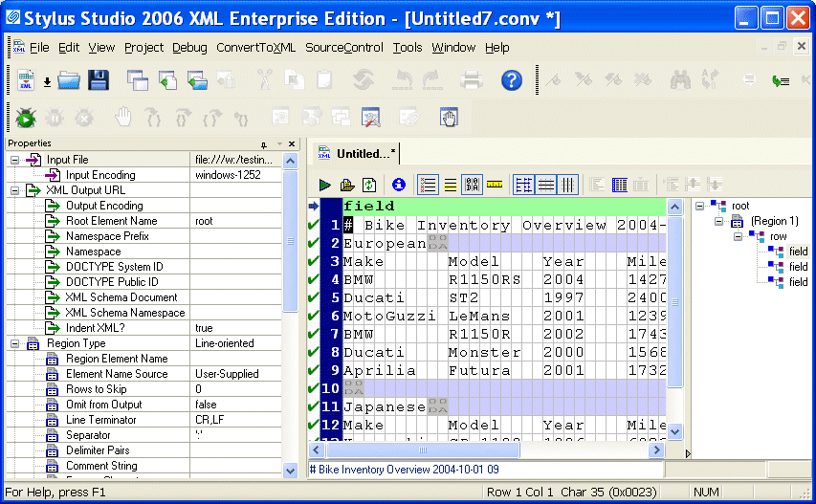The height and width of the screenshot is (504, 816).
Task: Select the Untitled document tab
Action: click(358, 153)
